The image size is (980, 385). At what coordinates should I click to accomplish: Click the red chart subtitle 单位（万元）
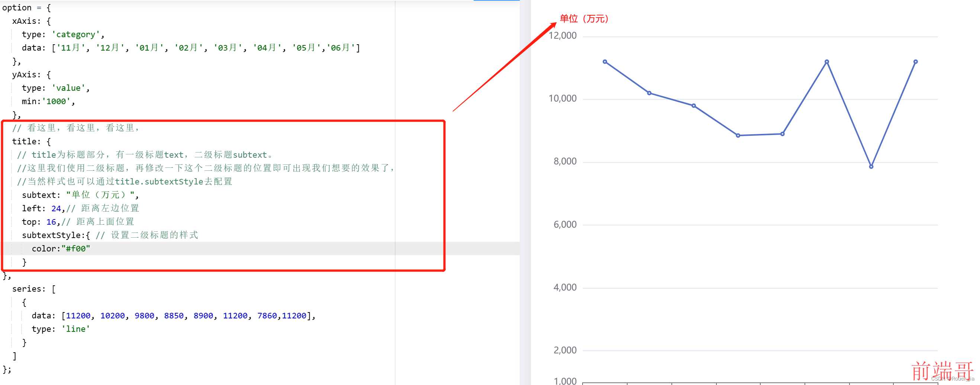click(x=584, y=19)
